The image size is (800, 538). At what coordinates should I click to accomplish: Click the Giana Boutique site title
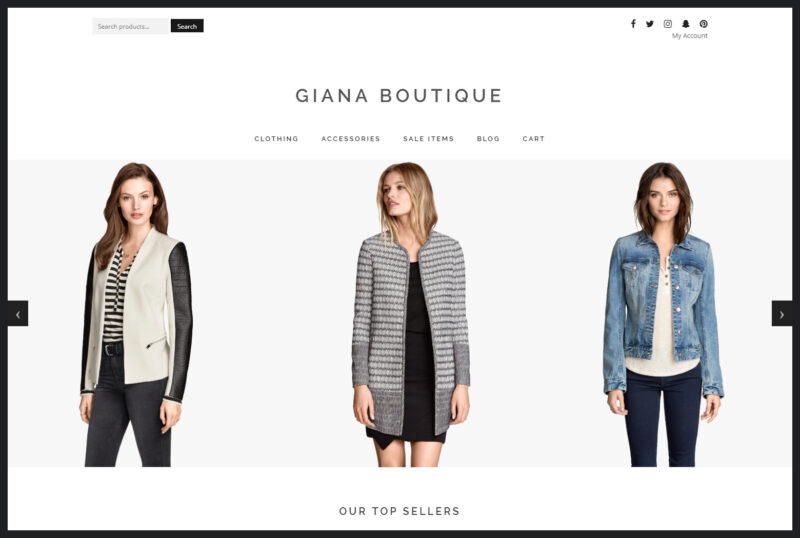click(x=399, y=95)
